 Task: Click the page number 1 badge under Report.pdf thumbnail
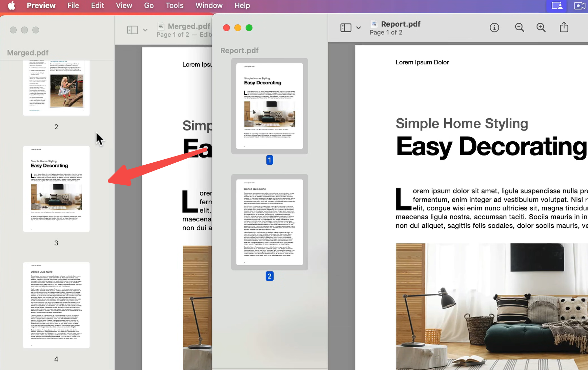point(270,160)
